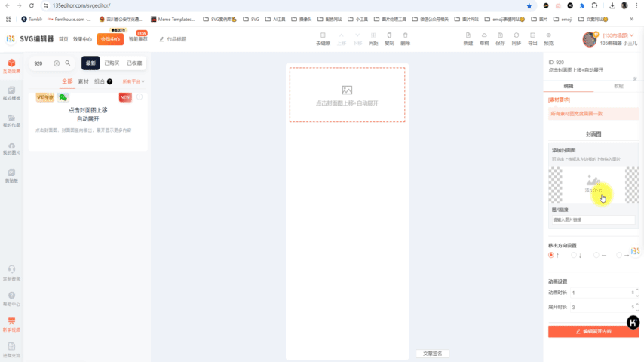Switch to the 编辑 panel tab
The height and width of the screenshot is (362, 644).
(569, 86)
